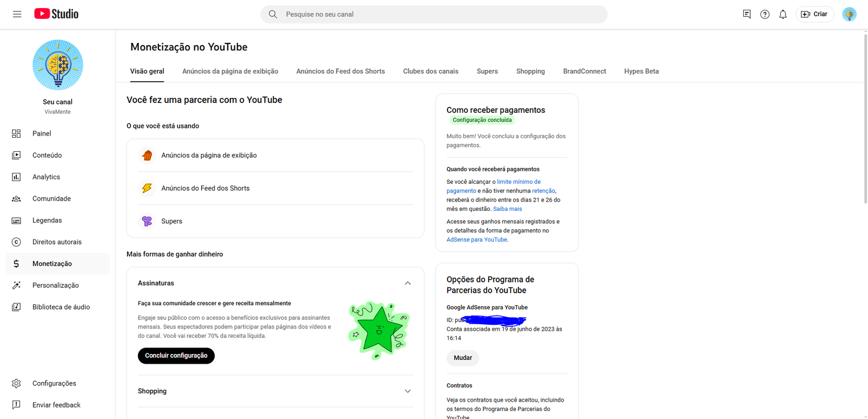Open Anúncios do Feed dos Shorts row
This screenshot has width=868, height=419.
click(276, 188)
